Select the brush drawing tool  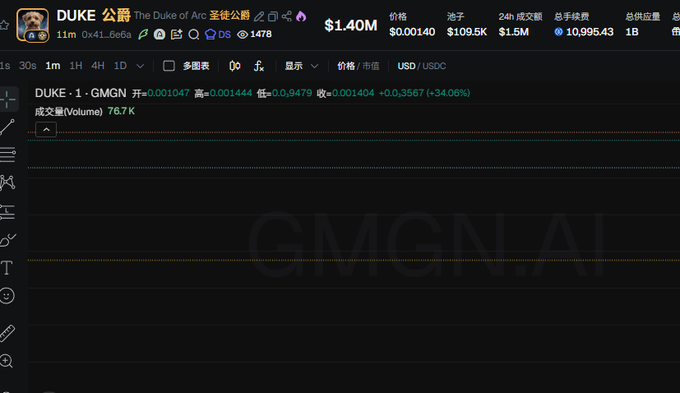pyautogui.click(x=7, y=239)
